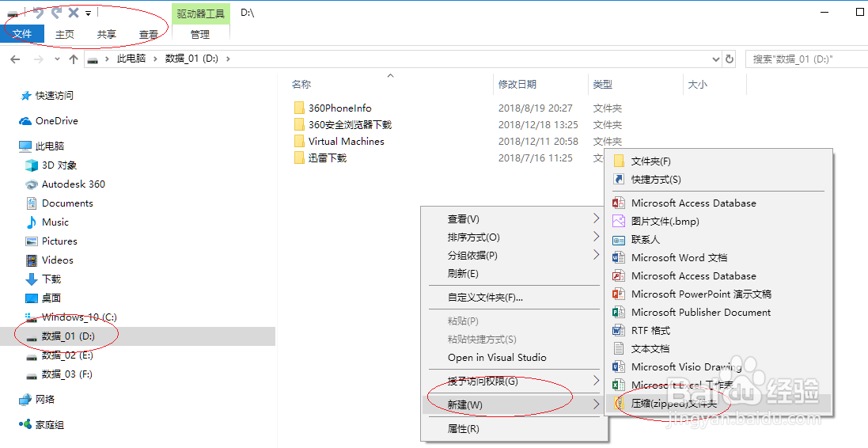Open 下载 in navigation pane

tap(51, 279)
